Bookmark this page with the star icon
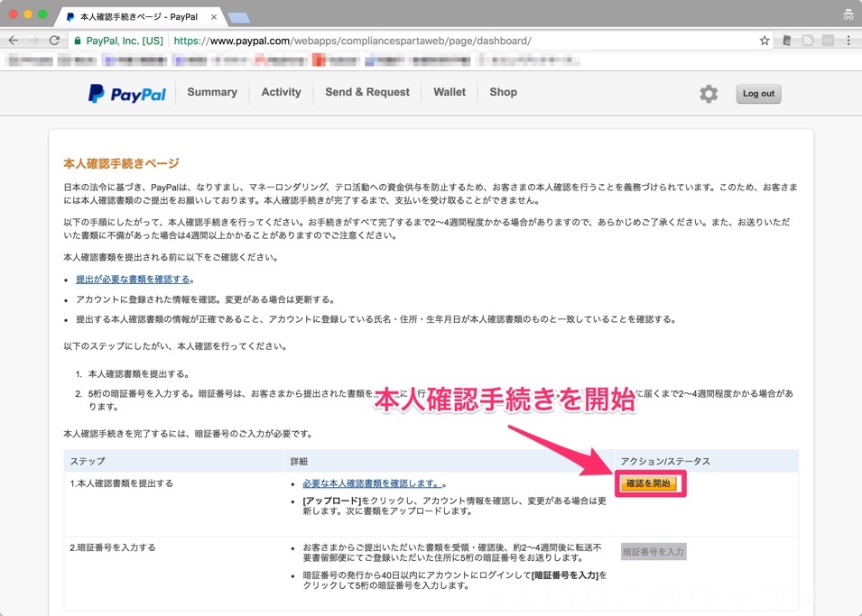Screen dimensions: 862x616 765,40
